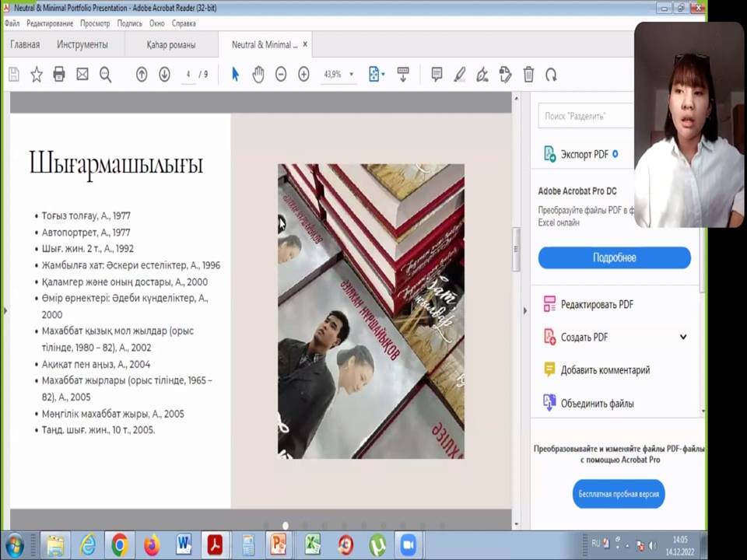Click the print icon in toolbar
This screenshot has width=747, height=560.
point(59,75)
